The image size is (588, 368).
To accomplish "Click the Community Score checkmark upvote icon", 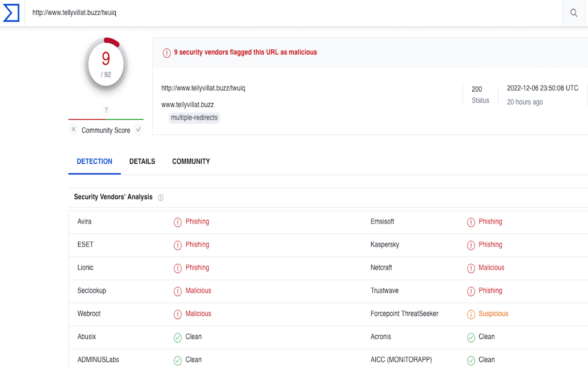I will 138,130.
